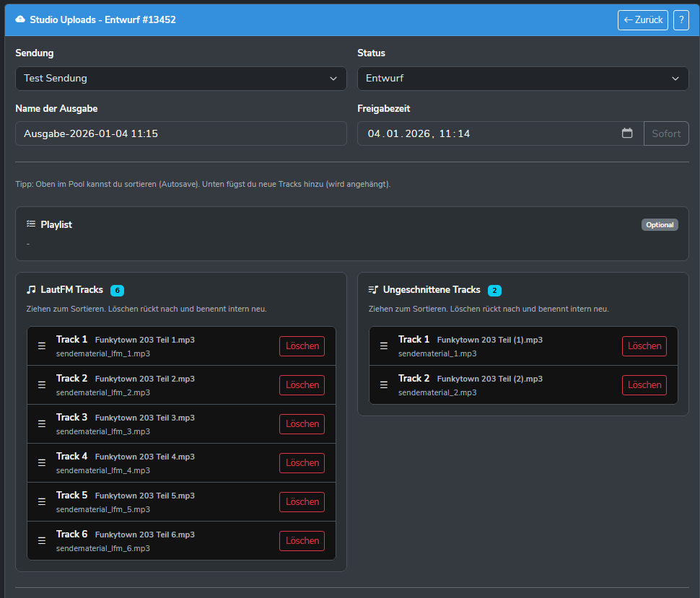Click drag handle of Ungeschnittene Track 2
Viewport: 700px width, 598px height.
[384, 385]
